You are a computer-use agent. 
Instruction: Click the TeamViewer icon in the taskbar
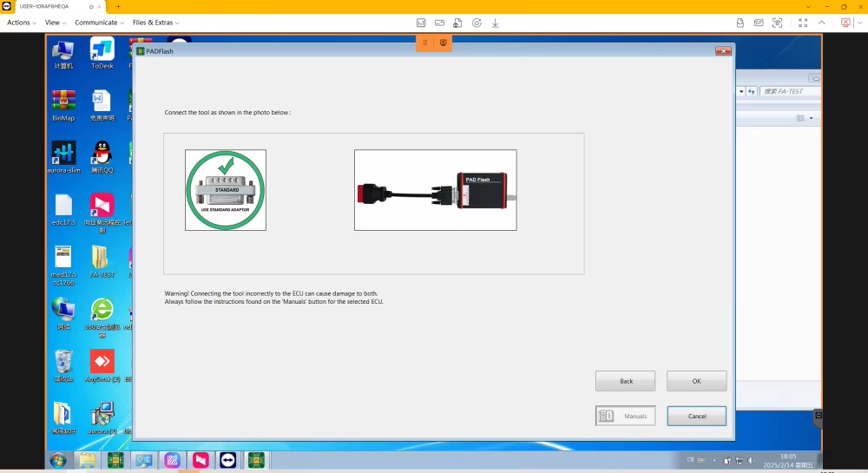(227, 460)
